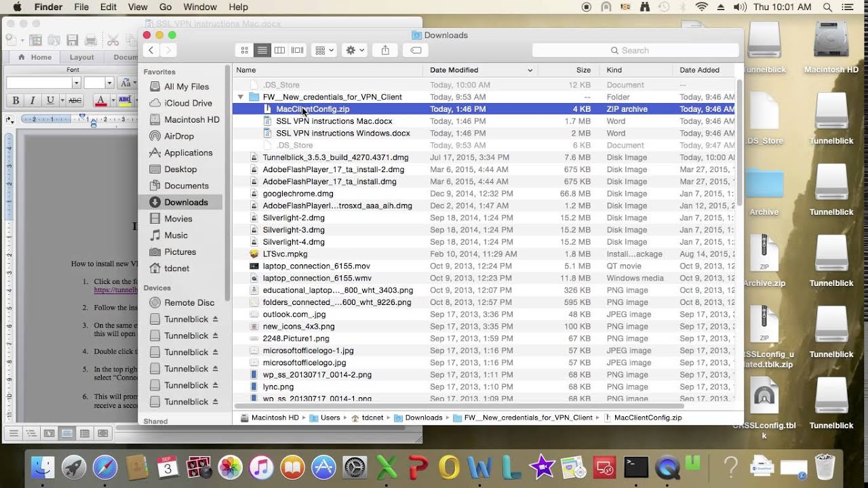This screenshot has width=868, height=488.
Task: Sort by the Size column header
Action: pos(568,70)
